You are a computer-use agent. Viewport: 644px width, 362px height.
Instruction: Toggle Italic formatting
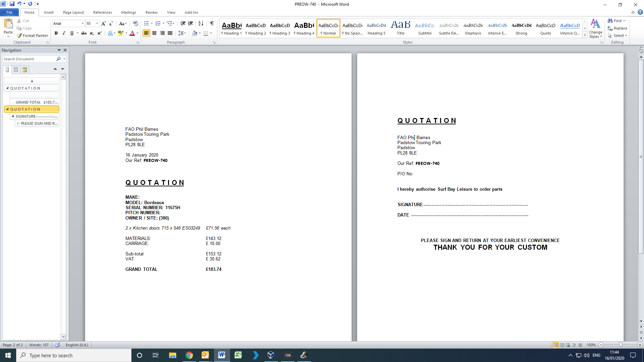click(x=64, y=33)
